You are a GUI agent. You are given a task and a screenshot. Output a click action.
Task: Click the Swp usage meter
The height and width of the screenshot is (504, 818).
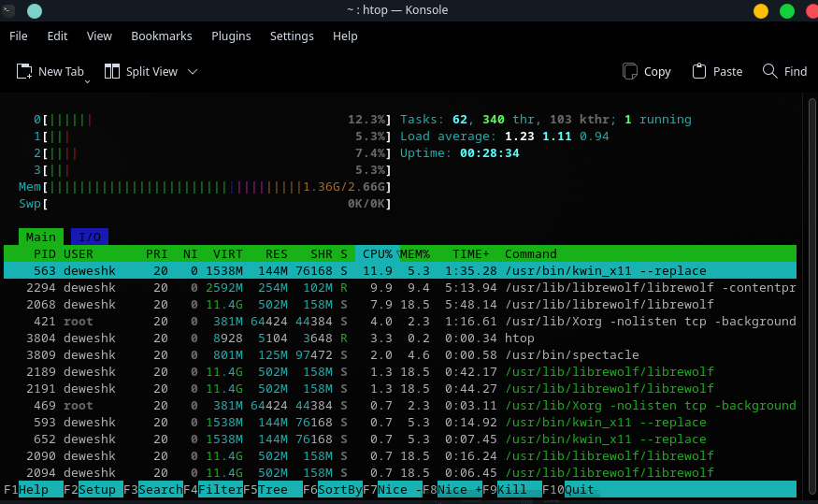pos(205,204)
